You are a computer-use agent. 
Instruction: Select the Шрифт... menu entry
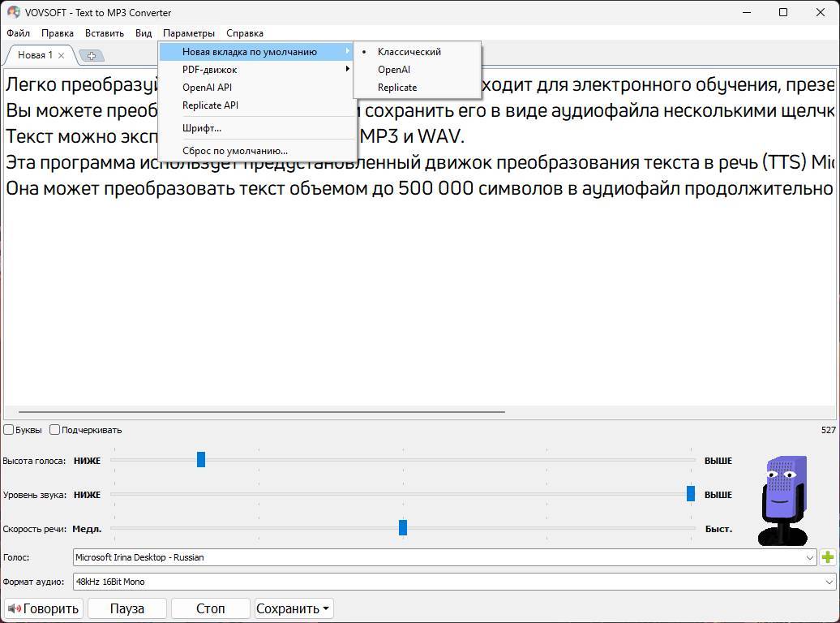point(201,128)
